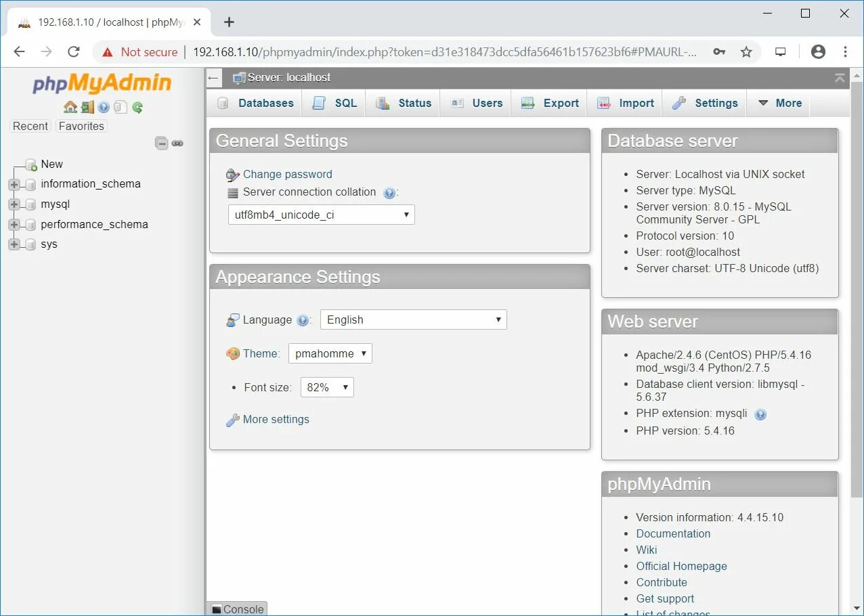Click the Server: localhost breadcrumb
The height and width of the screenshot is (616, 864).
pyautogui.click(x=289, y=77)
